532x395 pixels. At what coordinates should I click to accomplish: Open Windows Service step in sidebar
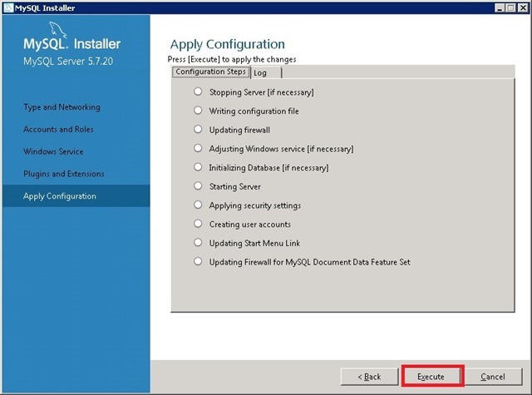(x=53, y=151)
